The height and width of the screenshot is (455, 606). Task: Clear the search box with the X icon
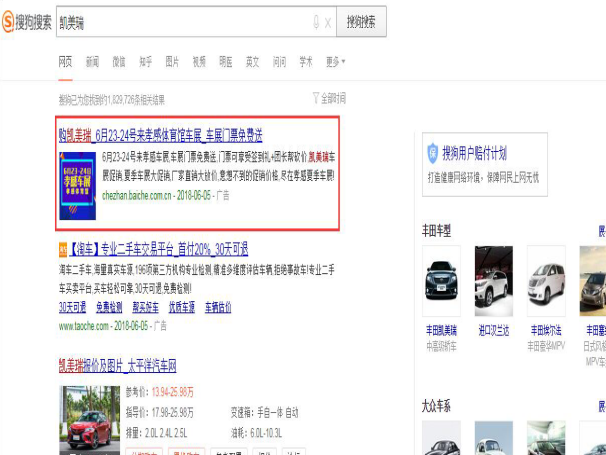pos(328,23)
